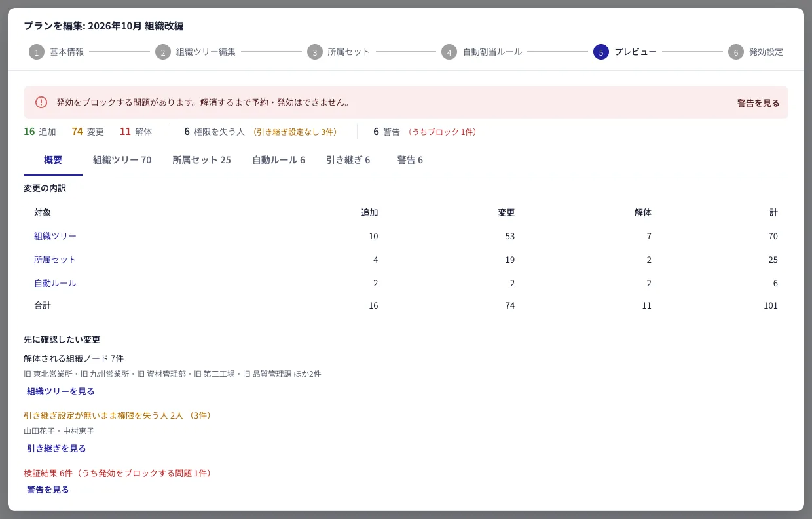
Task: Open the 自動ルール 6 tab
Action: click(278, 160)
